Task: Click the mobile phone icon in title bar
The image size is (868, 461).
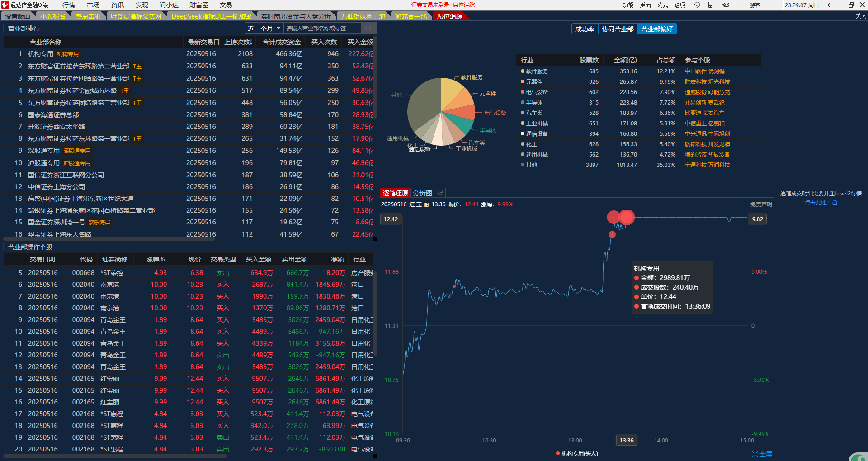Action: coord(710,5)
